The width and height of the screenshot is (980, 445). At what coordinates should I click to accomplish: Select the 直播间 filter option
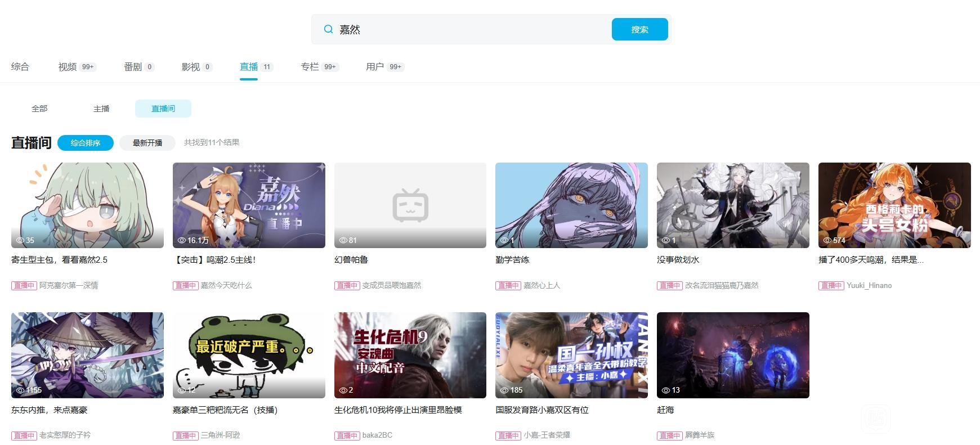[x=163, y=109]
